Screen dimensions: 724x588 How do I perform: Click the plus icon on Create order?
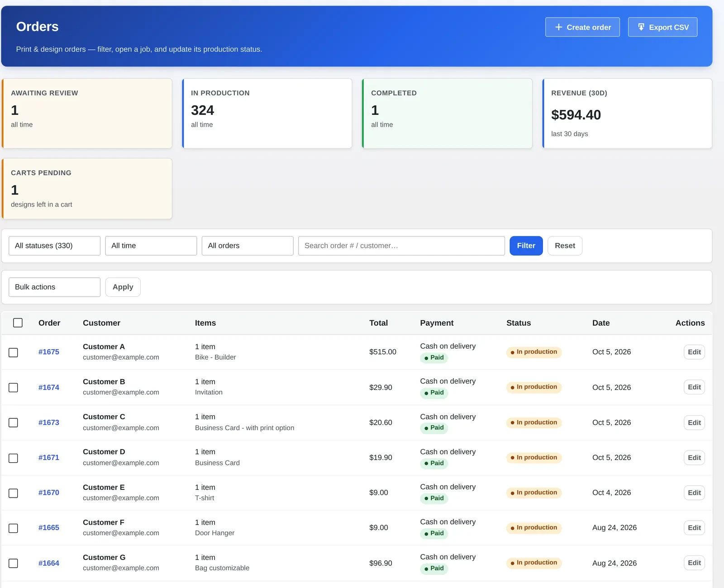click(558, 27)
